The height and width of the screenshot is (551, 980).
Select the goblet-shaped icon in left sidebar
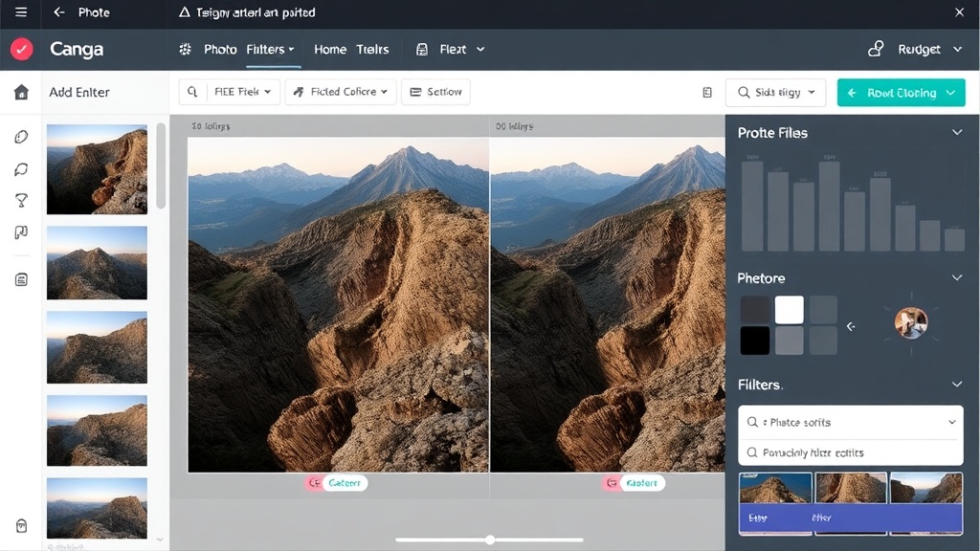[x=21, y=201]
